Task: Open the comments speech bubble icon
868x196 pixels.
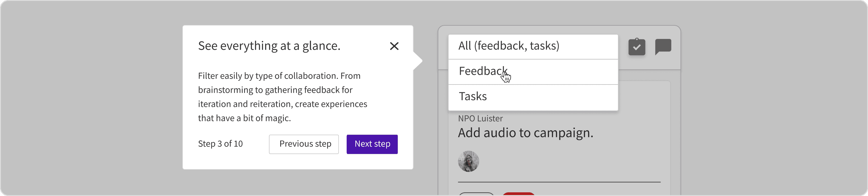Action: click(663, 46)
